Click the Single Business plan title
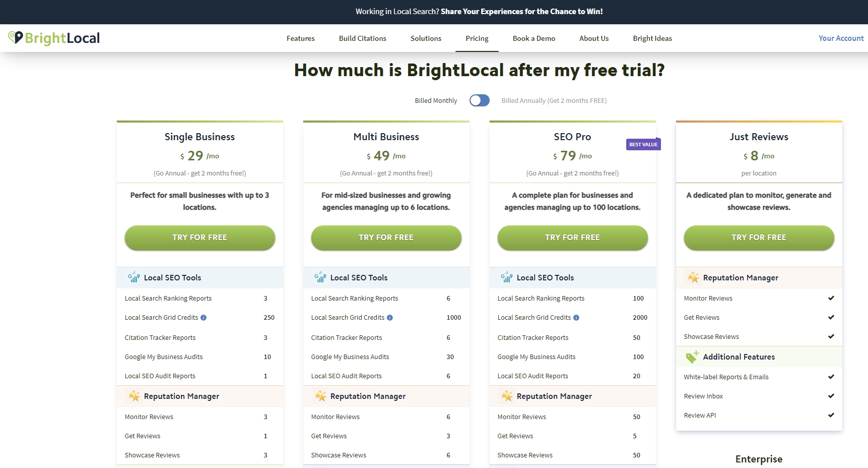Image resolution: width=868 pixels, height=468 pixels. click(199, 137)
